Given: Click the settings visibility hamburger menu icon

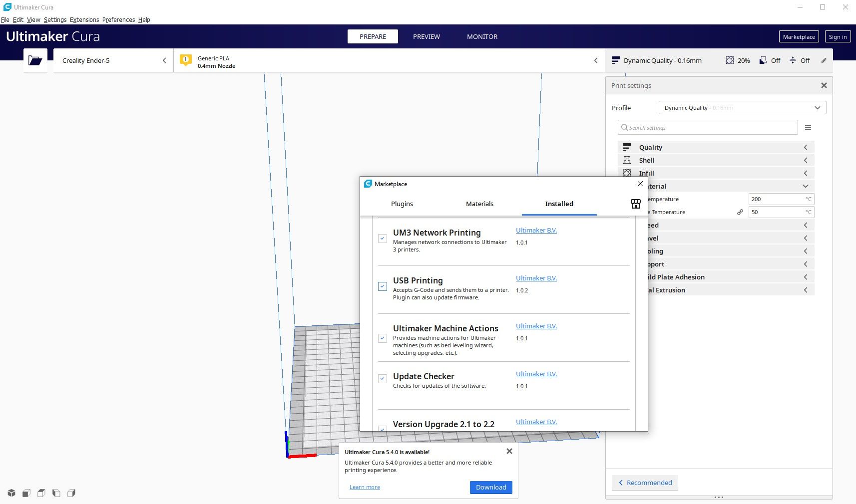Looking at the screenshot, I should coord(808,128).
